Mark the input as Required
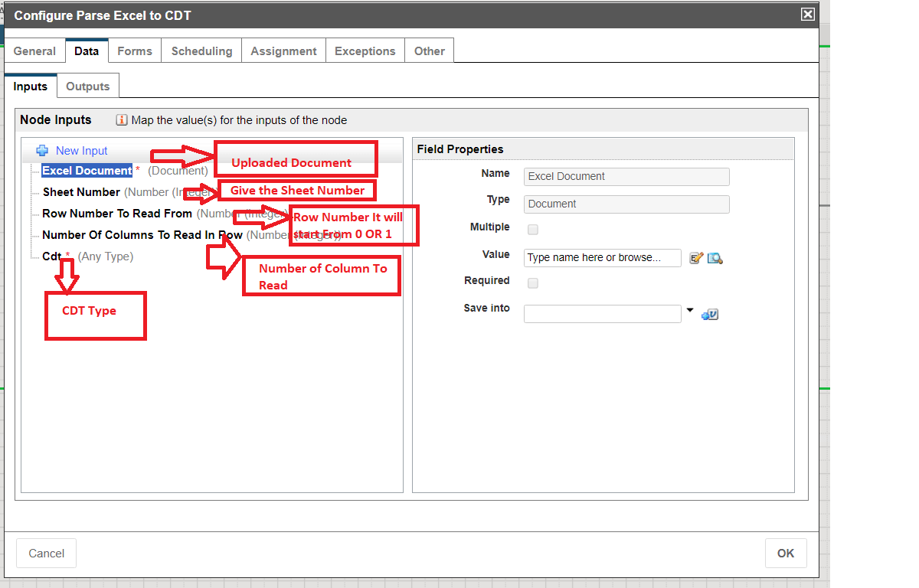Image resolution: width=919 pixels, height=588 pixels. pos(532,283)
